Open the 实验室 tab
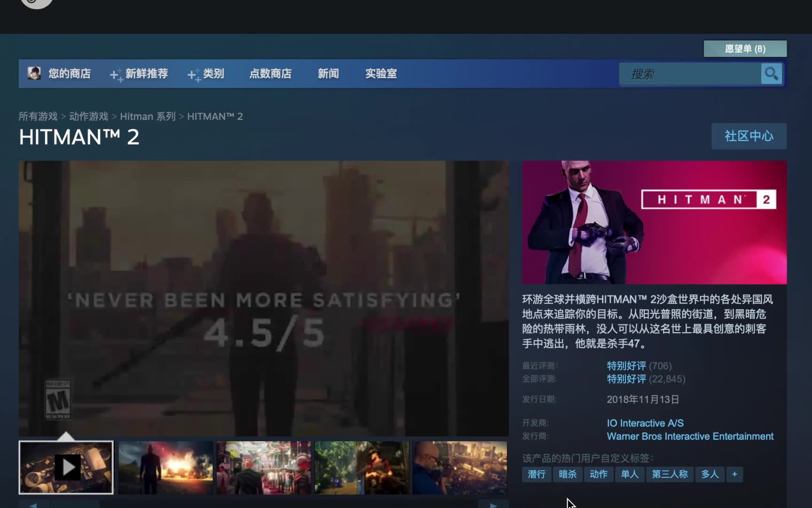 click(381, 74)
